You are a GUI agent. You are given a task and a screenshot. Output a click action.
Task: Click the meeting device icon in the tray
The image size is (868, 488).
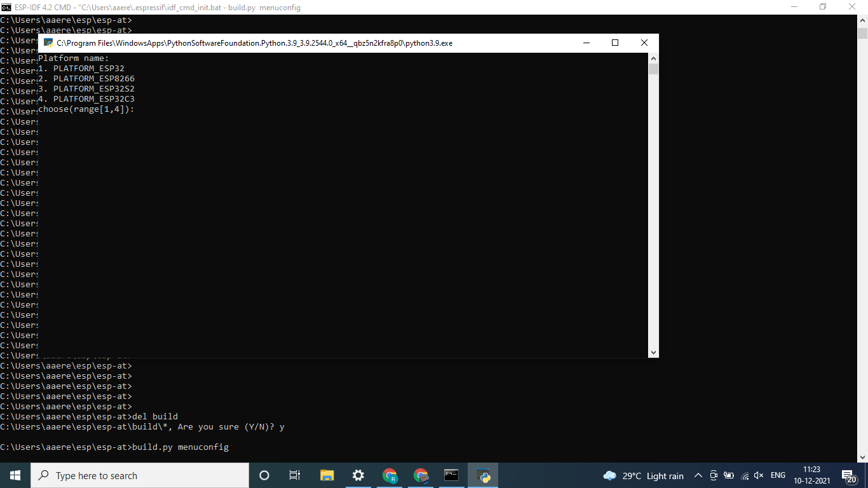click(714, 475)
